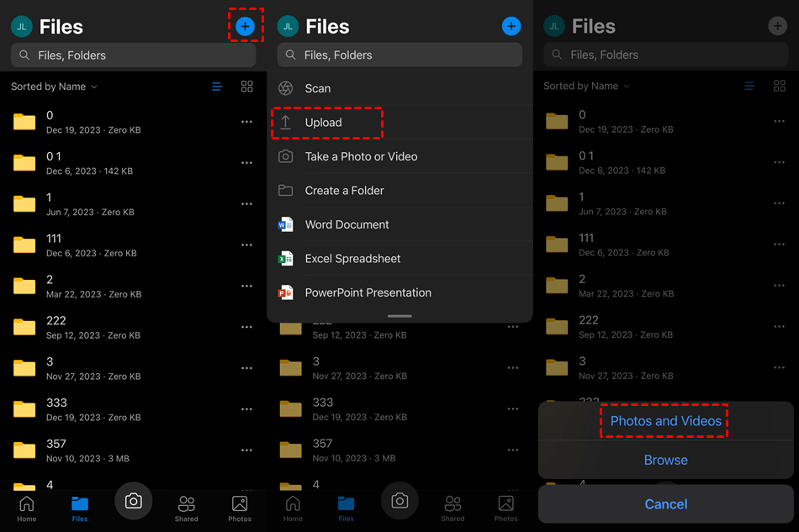This screenshot has height=532, width=799.
Task: Open folder 0 in left screen
Action: click(133, 122)
